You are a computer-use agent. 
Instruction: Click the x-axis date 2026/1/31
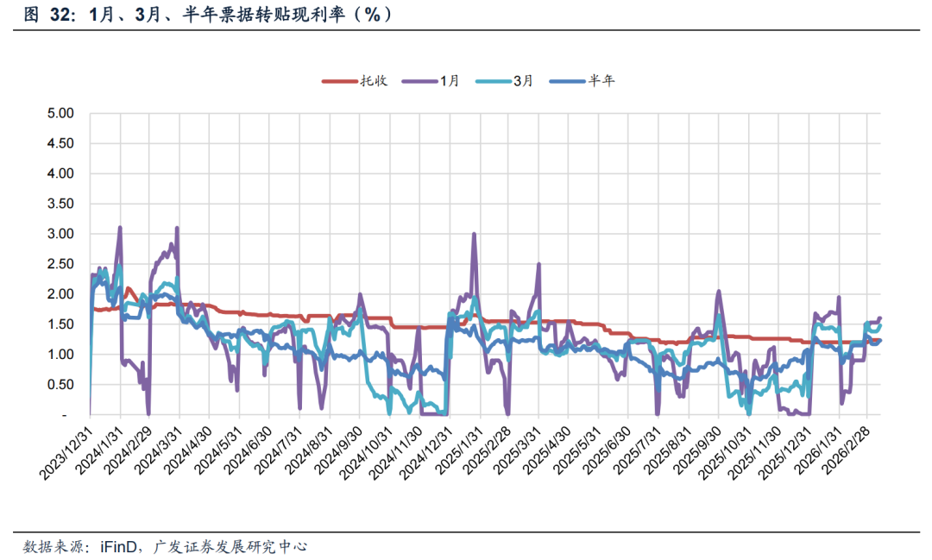point(816,451)
